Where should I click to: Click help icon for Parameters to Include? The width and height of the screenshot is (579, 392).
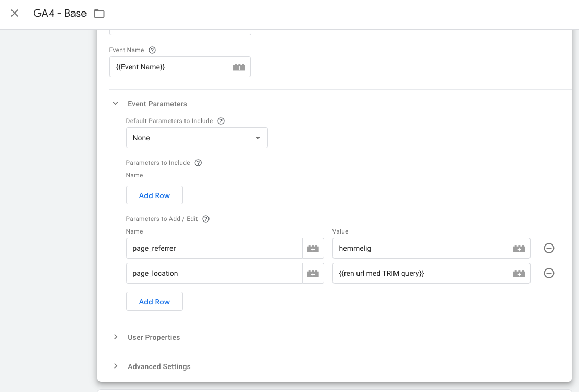coord(198,163)
